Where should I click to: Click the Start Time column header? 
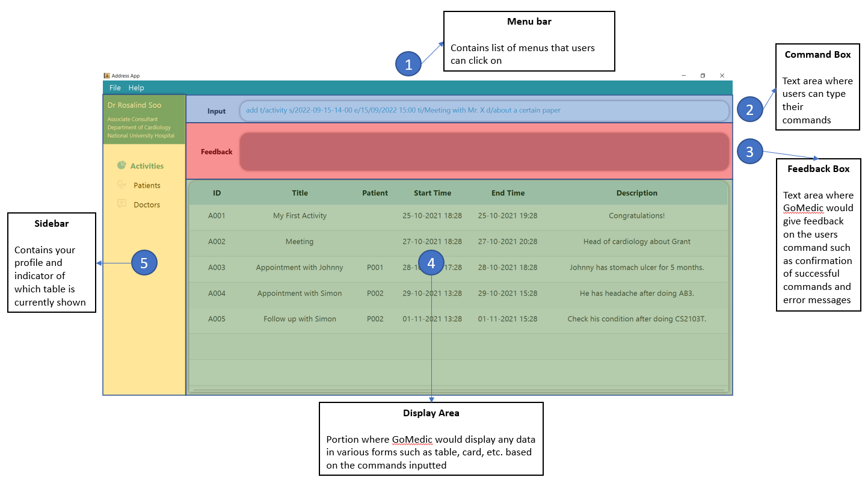(x=432, y=193)
